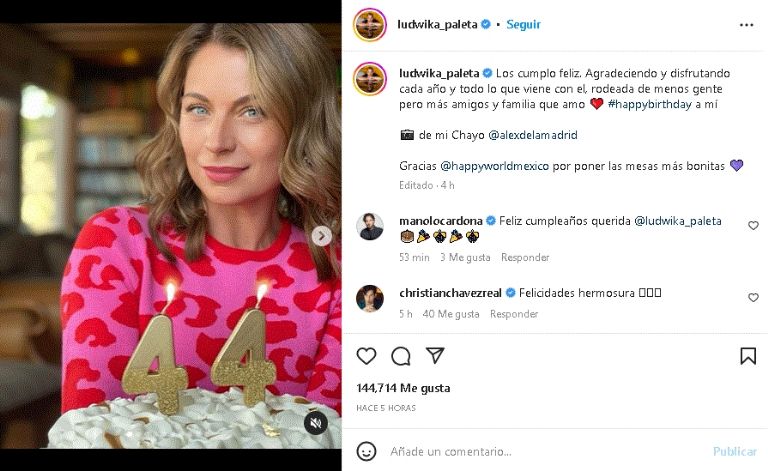Click the Publicar button
Image resolution: width=768 pixels, height=471 pixels.
735,451
